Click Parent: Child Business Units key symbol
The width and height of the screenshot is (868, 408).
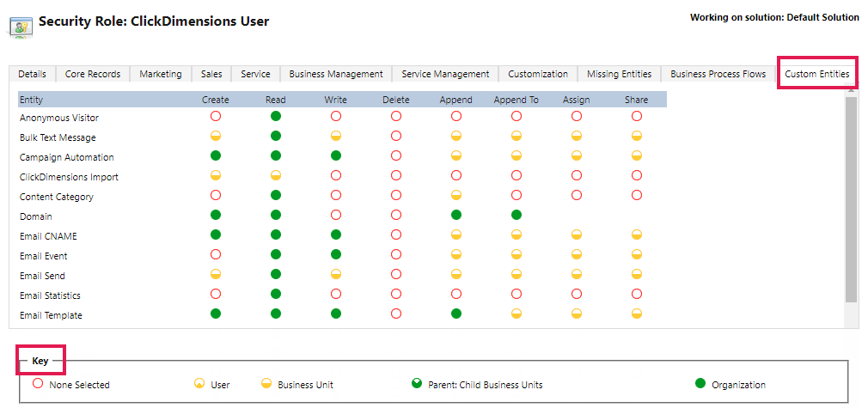417,383
